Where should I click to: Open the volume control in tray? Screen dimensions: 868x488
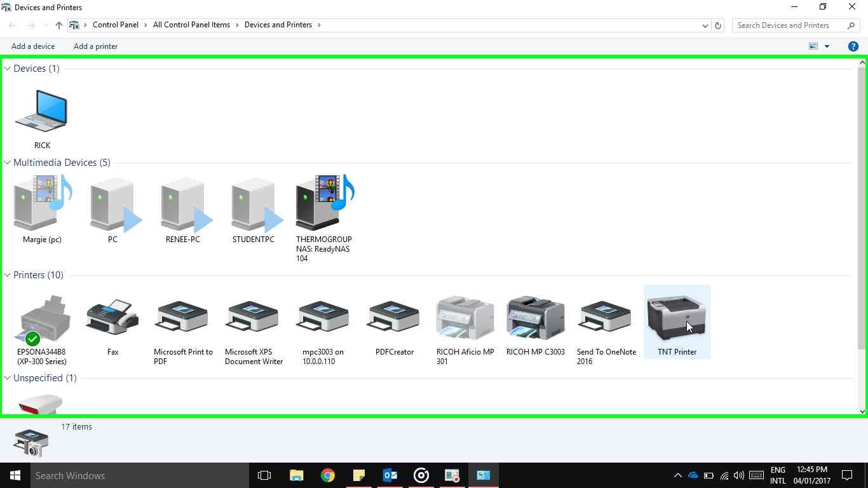738,475
